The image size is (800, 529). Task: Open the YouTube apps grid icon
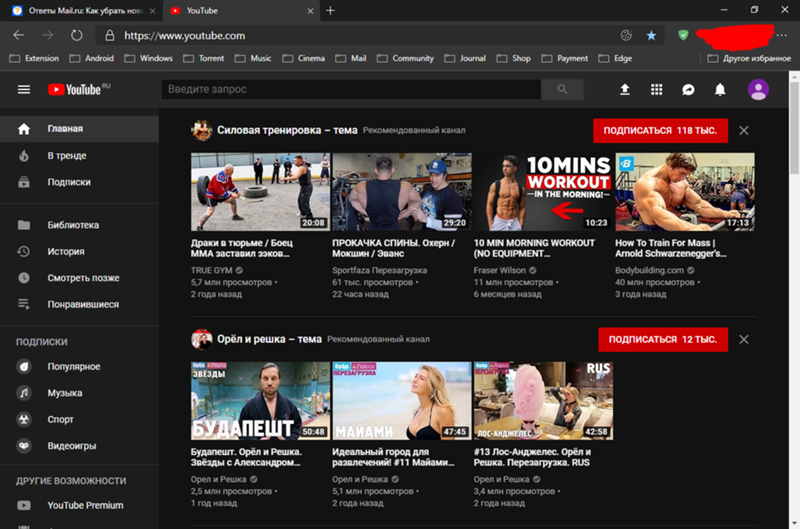click(x=657, y=90)
